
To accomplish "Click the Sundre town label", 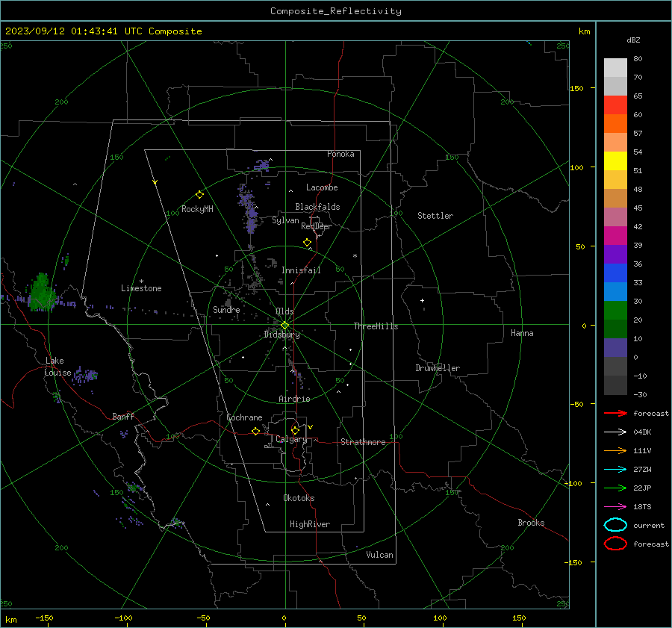I will pos(226,309).
